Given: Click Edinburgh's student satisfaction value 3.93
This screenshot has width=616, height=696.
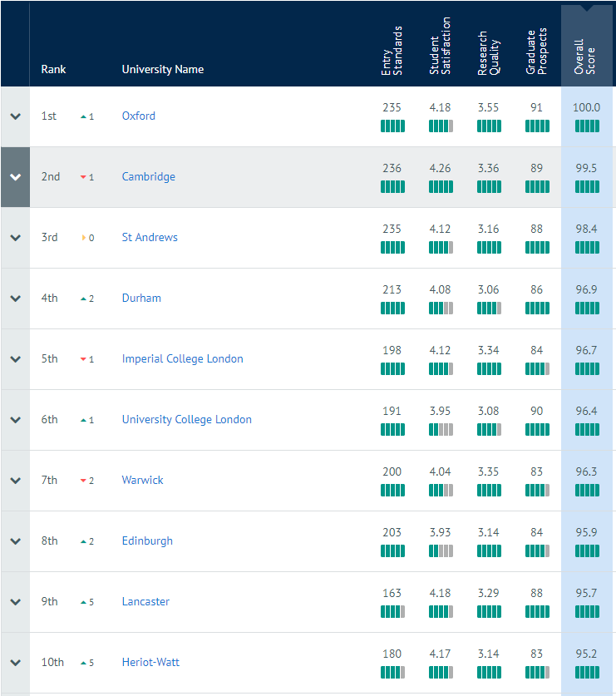Looking at the screenshot, I should tap(440, 533).
